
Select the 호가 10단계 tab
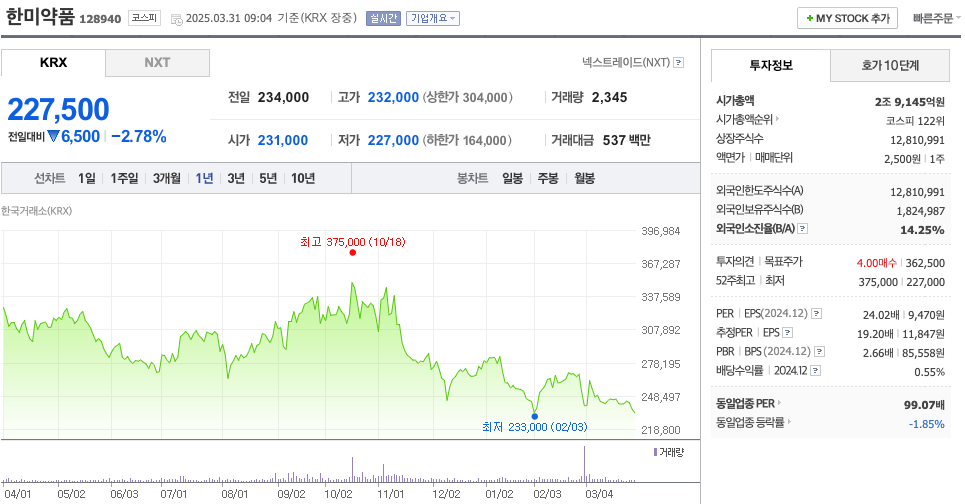890,65
